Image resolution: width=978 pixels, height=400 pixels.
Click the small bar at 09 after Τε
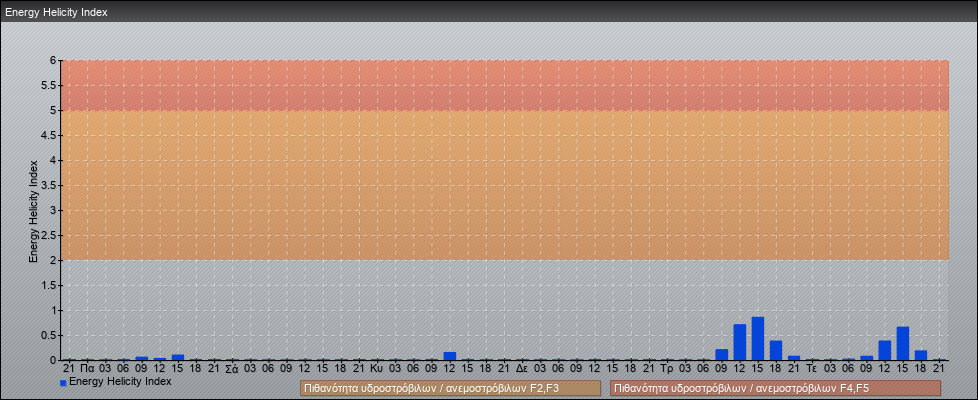[x=866, y=358]
